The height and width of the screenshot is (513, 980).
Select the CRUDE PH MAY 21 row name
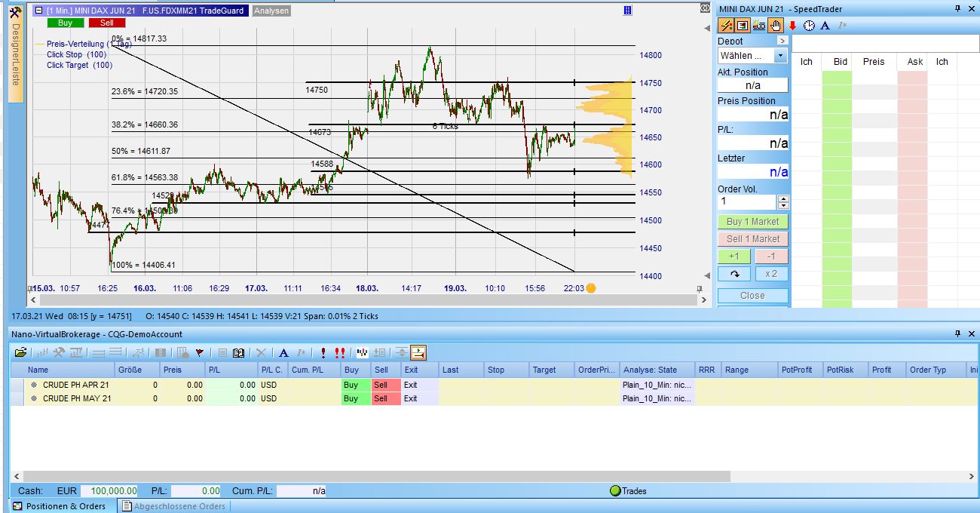[77, 398]
